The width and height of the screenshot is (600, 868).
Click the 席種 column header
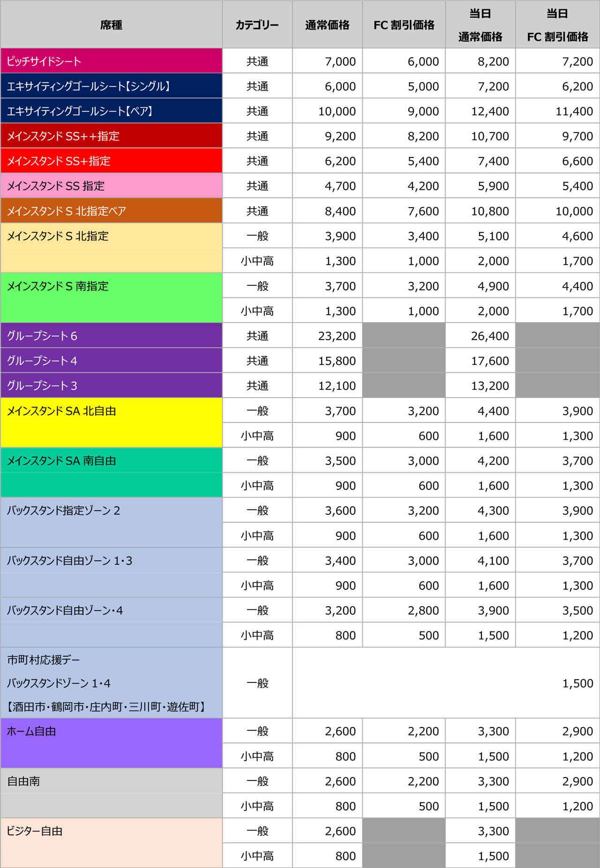point(111,25)
